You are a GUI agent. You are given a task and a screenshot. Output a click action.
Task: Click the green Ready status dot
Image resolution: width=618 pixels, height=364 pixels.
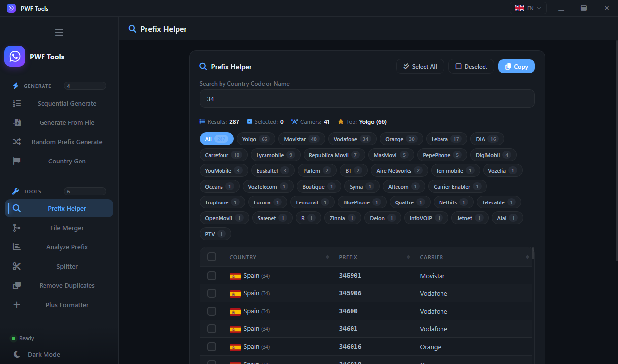pos(14,338)
